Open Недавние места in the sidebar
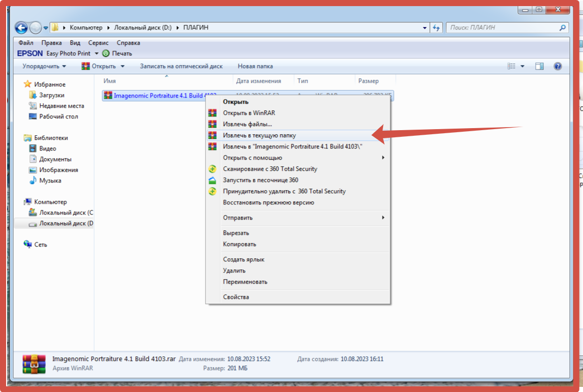 (x=56, y=106)
